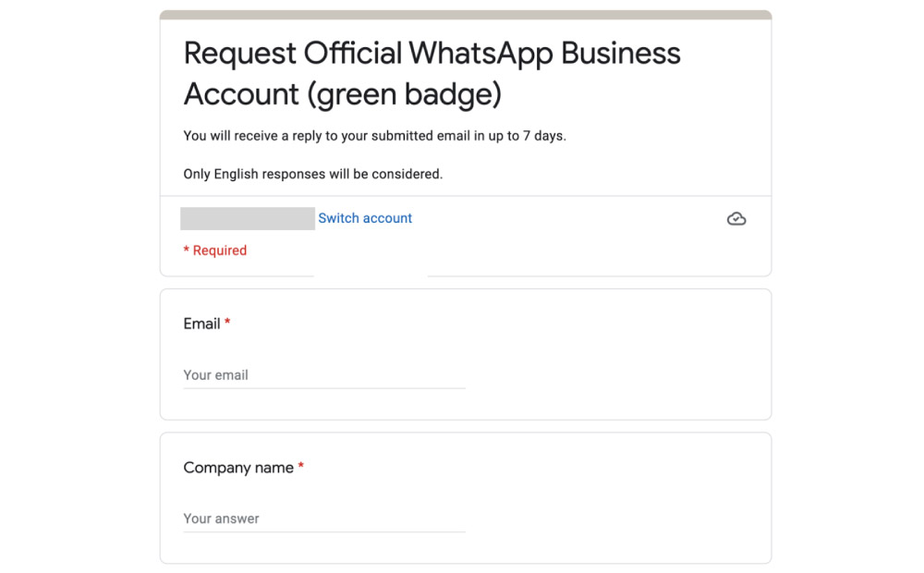
Task: Click the Company name question label
Action: click(x=238, y=468)
